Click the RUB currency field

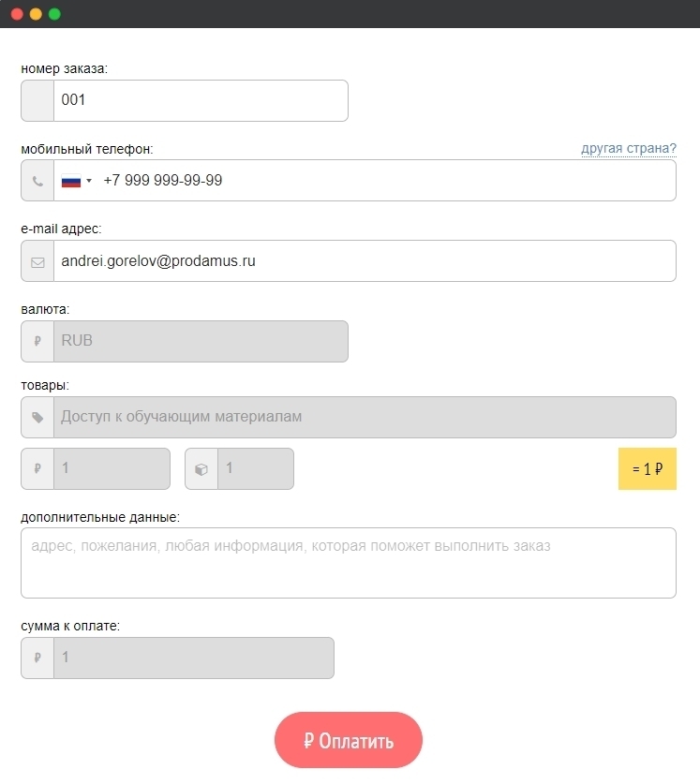200,342
